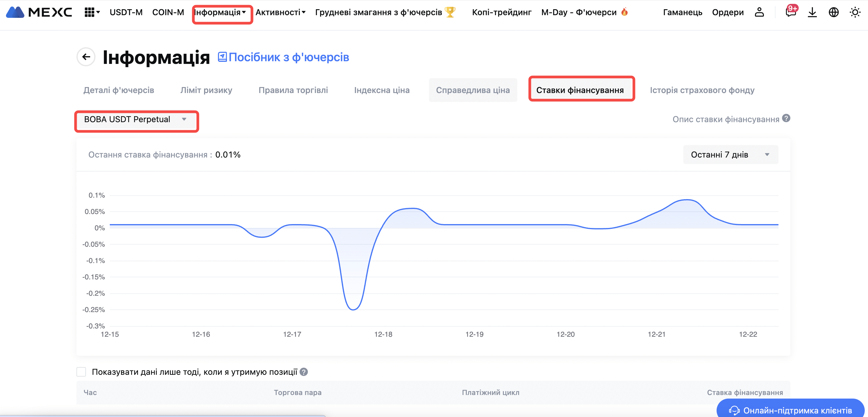Open Онлайн-підтримка клієнтів chat button

tap(790, 410)
